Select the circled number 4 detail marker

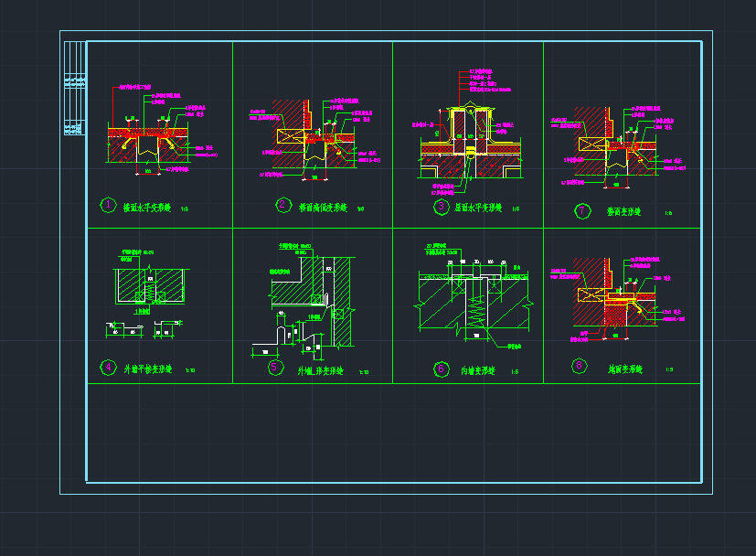point(108,368)
